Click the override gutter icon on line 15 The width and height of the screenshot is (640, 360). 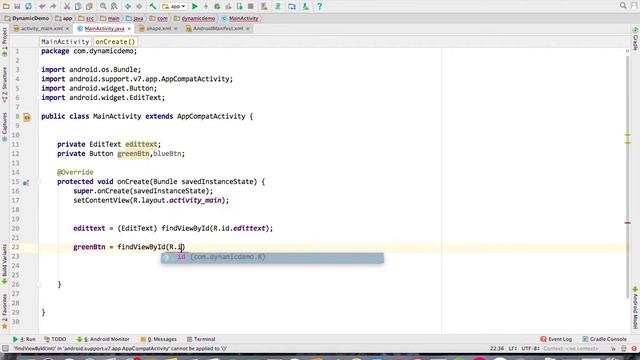pos(26,183)
